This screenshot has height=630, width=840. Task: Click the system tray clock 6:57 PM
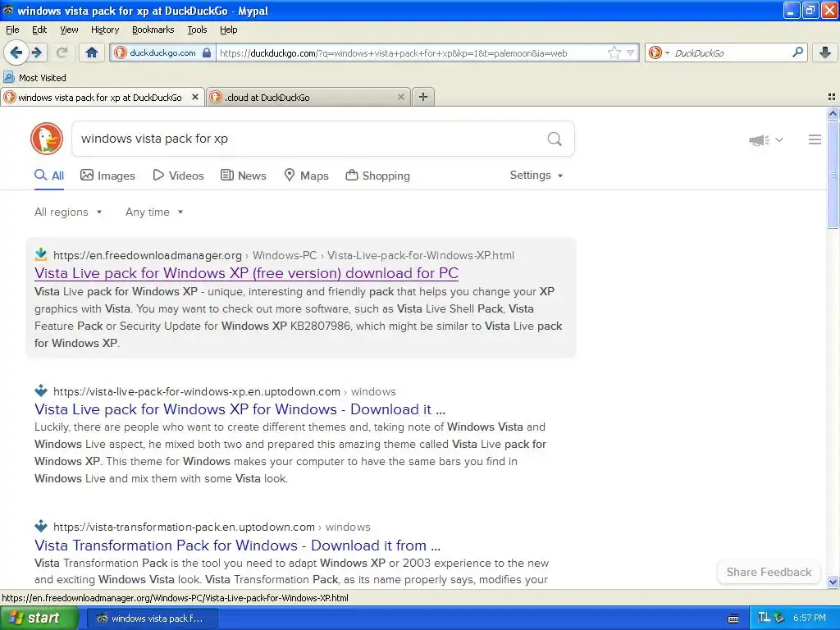[810, 619]
